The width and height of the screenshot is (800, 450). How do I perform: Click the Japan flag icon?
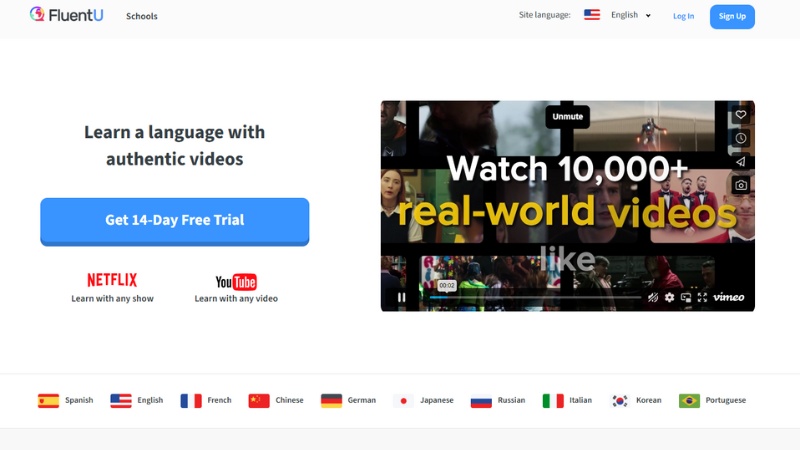(x=404, y=401)
